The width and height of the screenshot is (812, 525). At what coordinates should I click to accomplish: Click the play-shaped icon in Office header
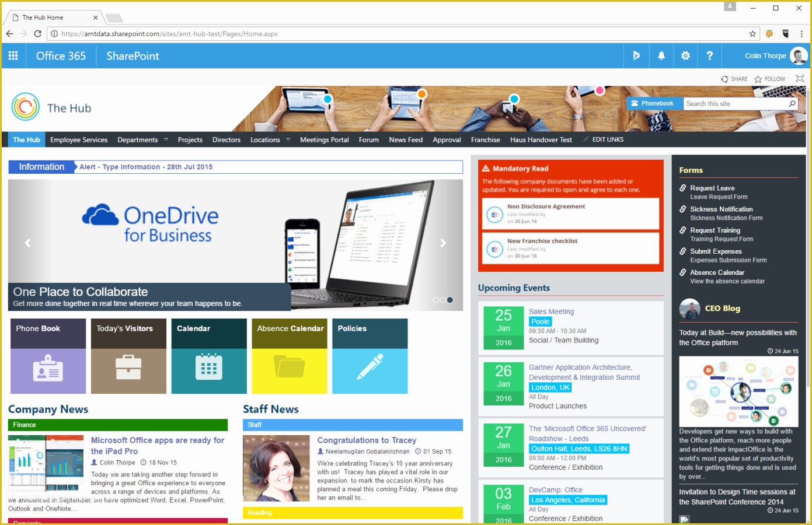point(636,56)
